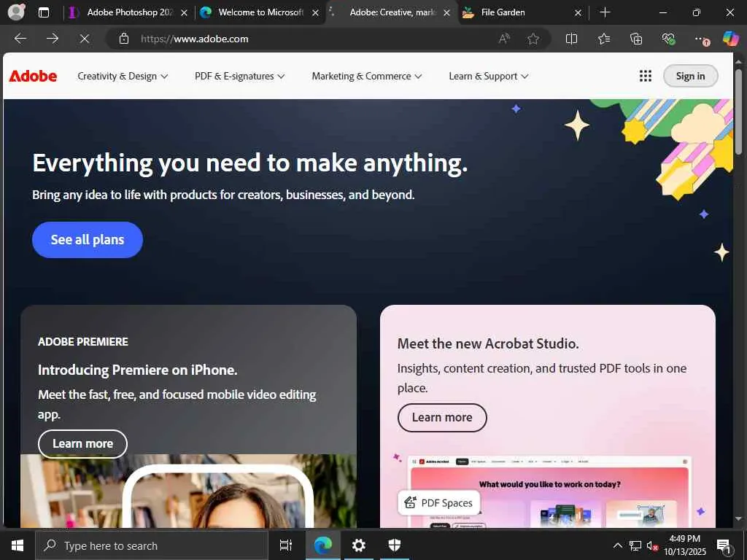
Task: Click the 'Introducing Premiere on iPhone.' heading
Action: coord(137,370)
